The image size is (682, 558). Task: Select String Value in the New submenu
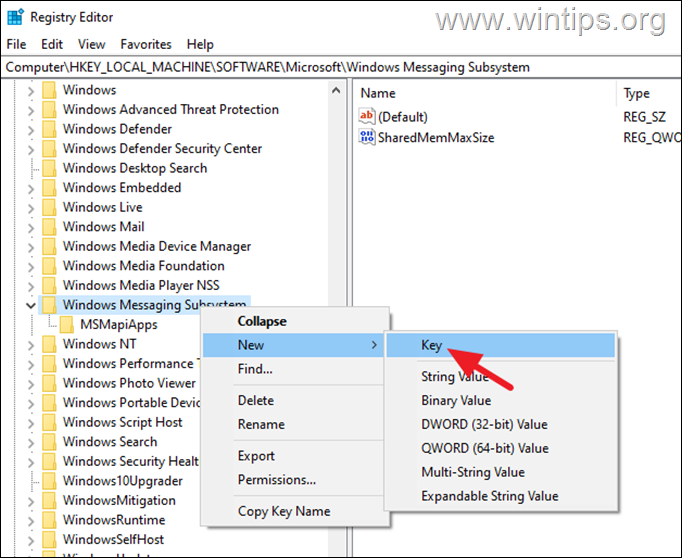click(x=500, y=377)
